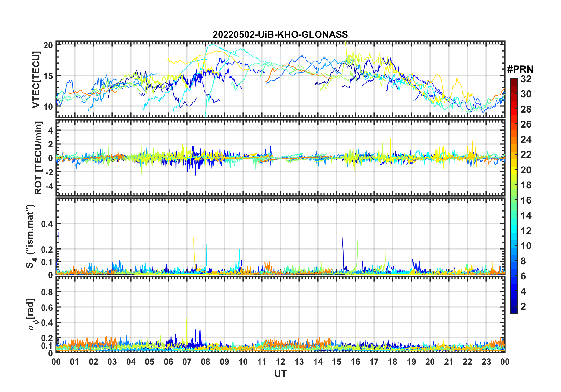Click sigma phi y-axis tick label 0.8
561x392 pixels.
click(47, 292)
